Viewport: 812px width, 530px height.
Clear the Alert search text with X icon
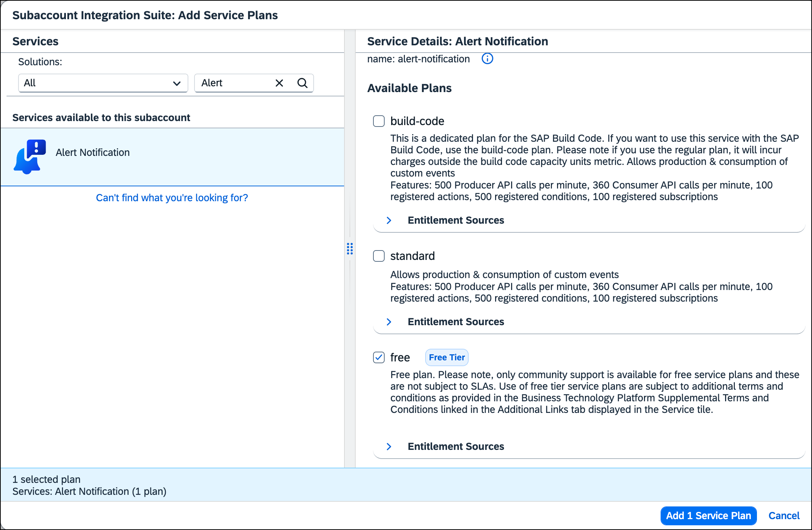pyautogui.click(x=279, y=83)
